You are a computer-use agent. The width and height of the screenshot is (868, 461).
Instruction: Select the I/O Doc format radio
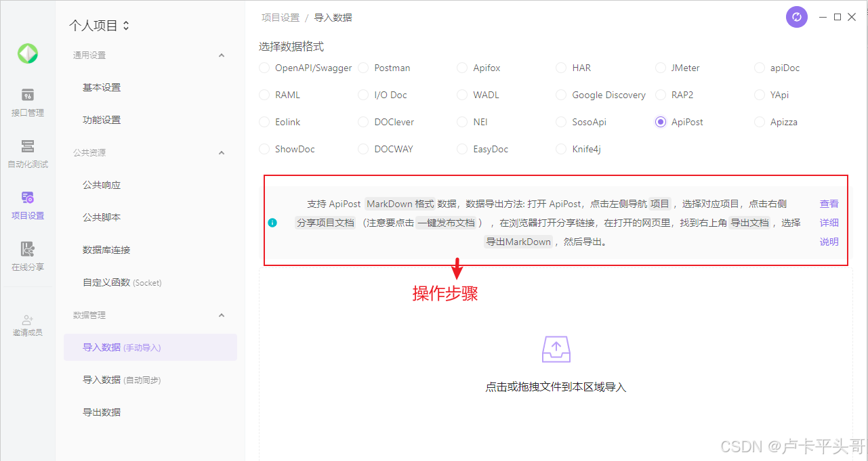tap(363, 95)
